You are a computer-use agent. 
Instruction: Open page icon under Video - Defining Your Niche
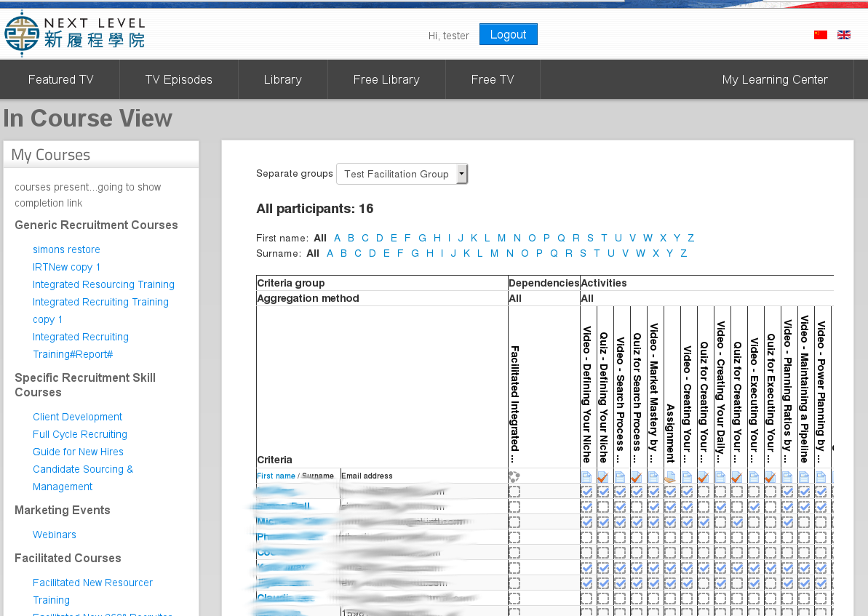pos(586,477)
